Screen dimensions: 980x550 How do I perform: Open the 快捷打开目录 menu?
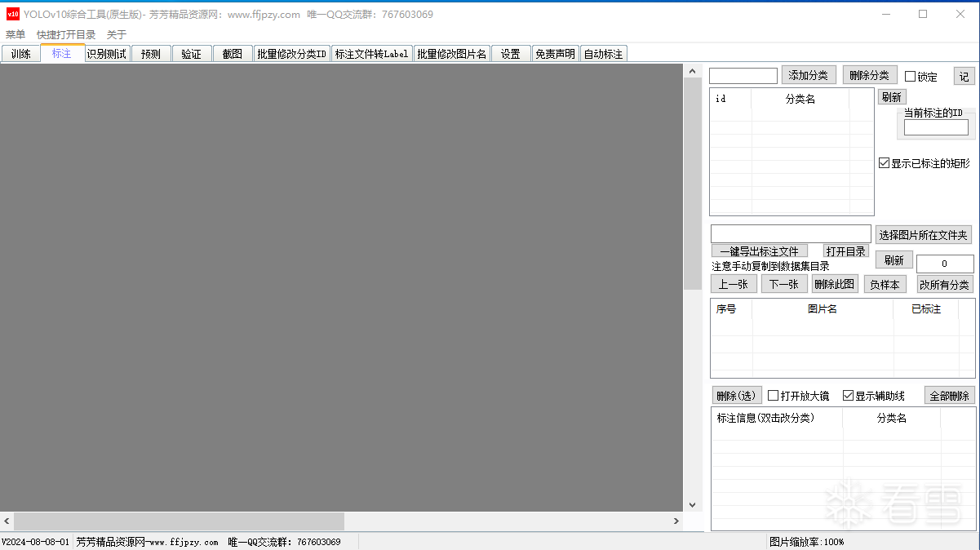(x=66, y=35)
